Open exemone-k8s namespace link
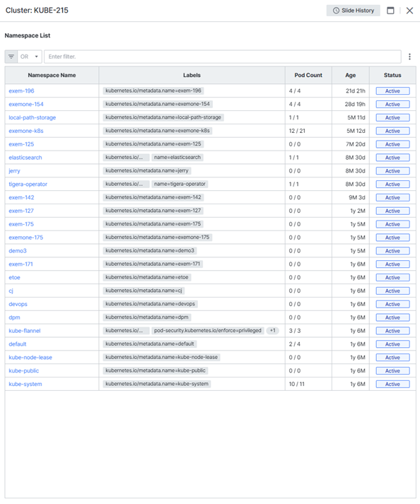The height and width of the screenshot is (504, 420). point(26,131)
